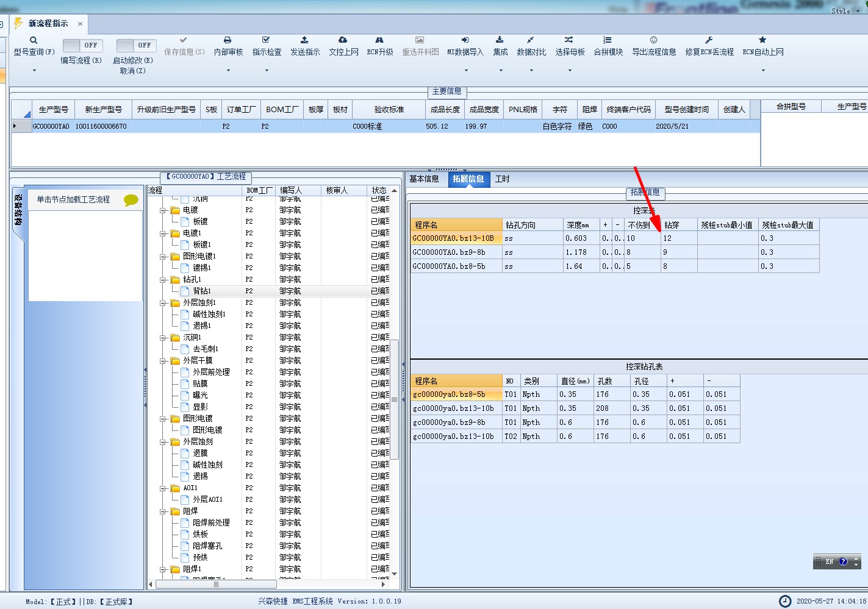Click the yellow speech bubble icon
868x609 pixels.
[x=131, y=200]
